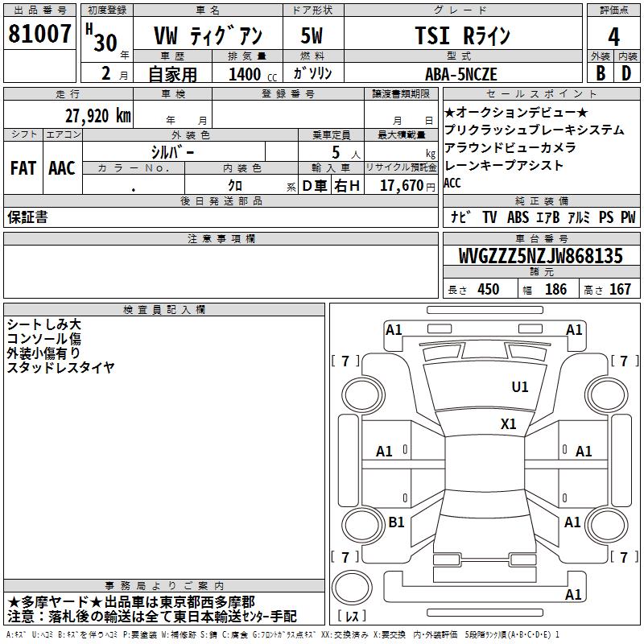Select the ★多摩ヤード★ notice line

point(131,602)
